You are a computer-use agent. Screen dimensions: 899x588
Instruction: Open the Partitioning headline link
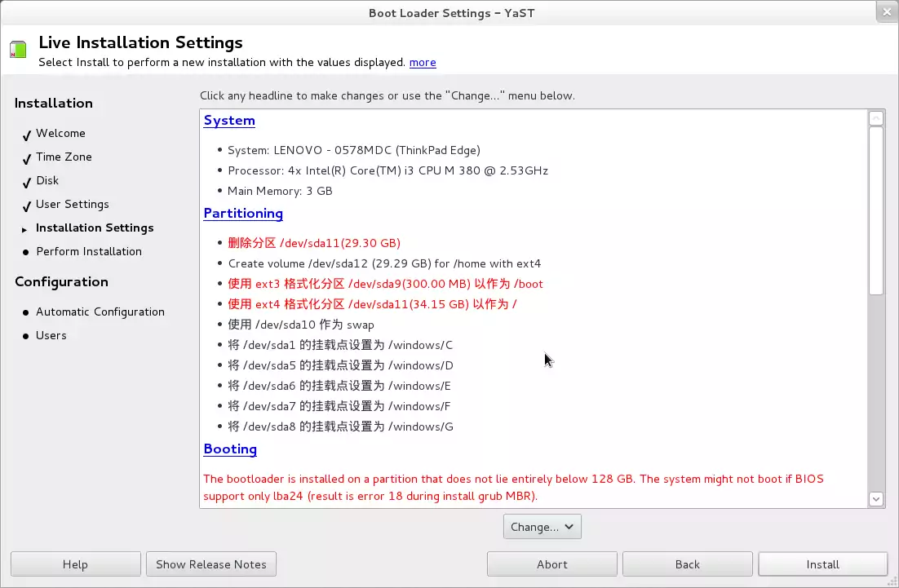(243, 214)
